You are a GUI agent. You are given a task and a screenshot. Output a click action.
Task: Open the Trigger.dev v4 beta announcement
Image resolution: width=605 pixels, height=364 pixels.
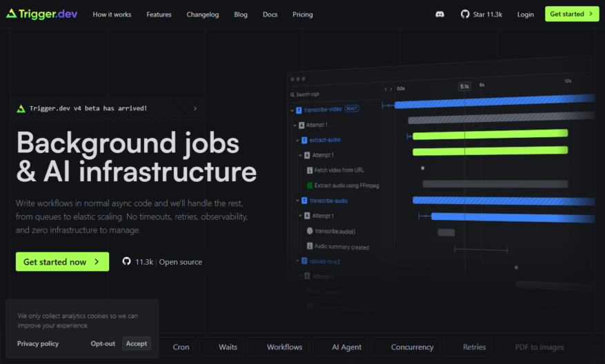(108, 109)
